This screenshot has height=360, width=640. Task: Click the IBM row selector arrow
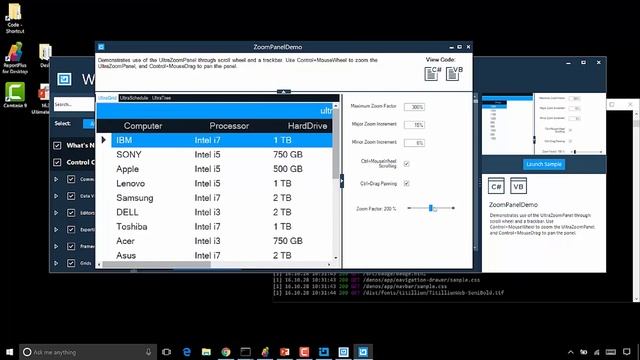pos(104,140)
